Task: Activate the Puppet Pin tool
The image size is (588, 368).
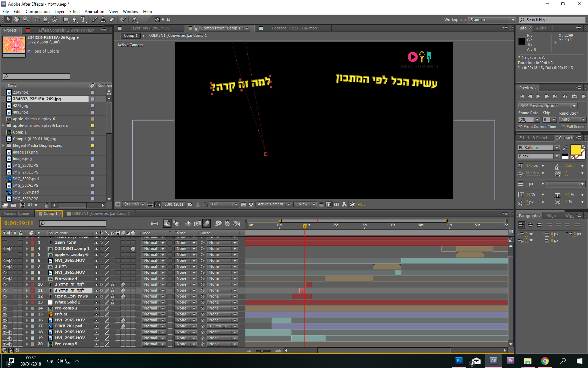Action: (x=135, y=20)
